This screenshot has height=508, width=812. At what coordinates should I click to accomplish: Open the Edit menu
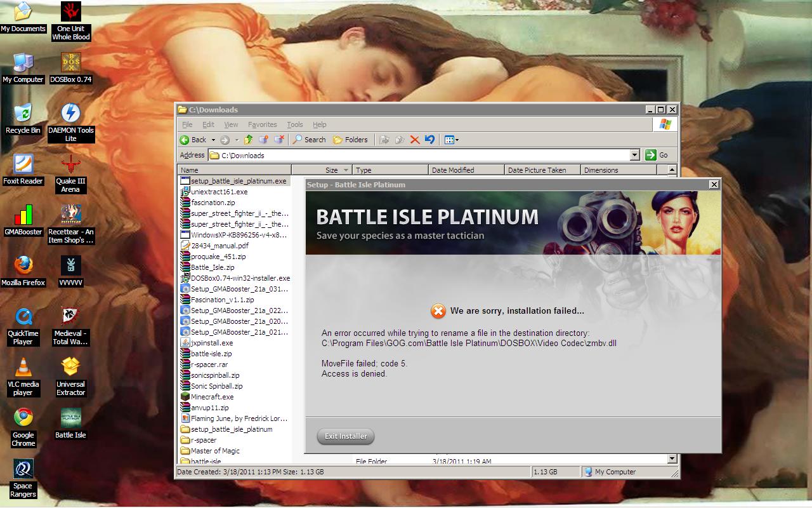point(208,124)
